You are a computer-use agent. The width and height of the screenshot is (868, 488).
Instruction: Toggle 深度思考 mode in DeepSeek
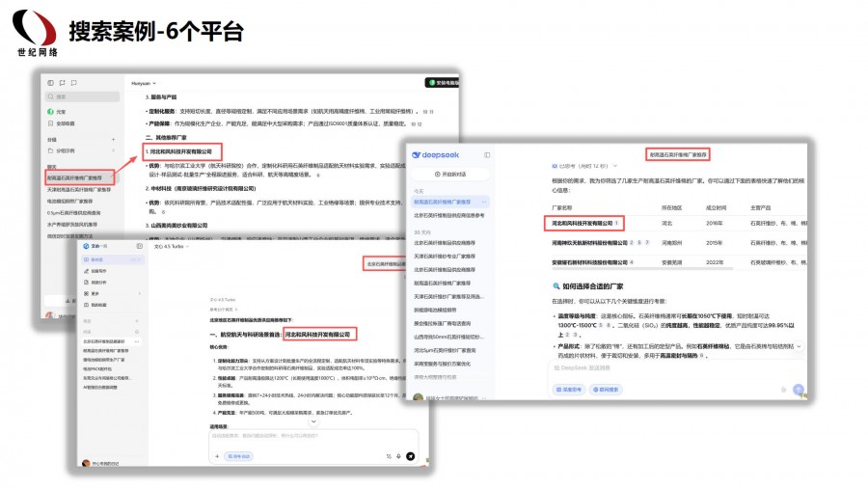click(x=569, y=391)
